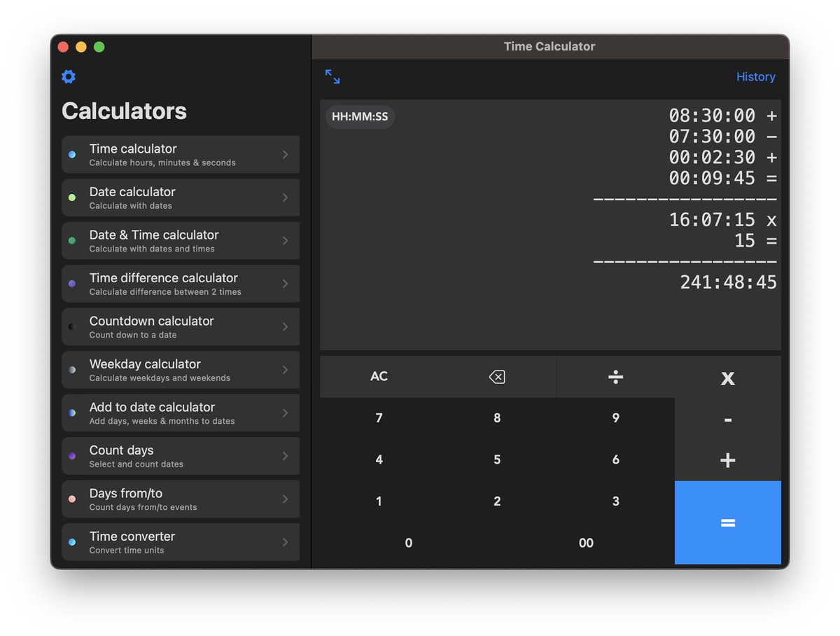This screenshot has width=840, height=636.
Task: Click chevron on Add to date calculator
Action: (285, 413)
